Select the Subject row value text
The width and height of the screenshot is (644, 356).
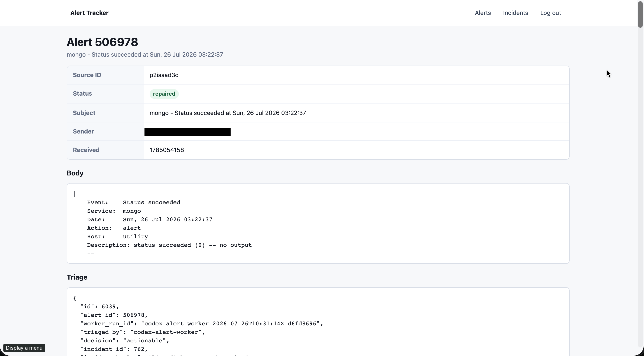click(x=228, y=113)
